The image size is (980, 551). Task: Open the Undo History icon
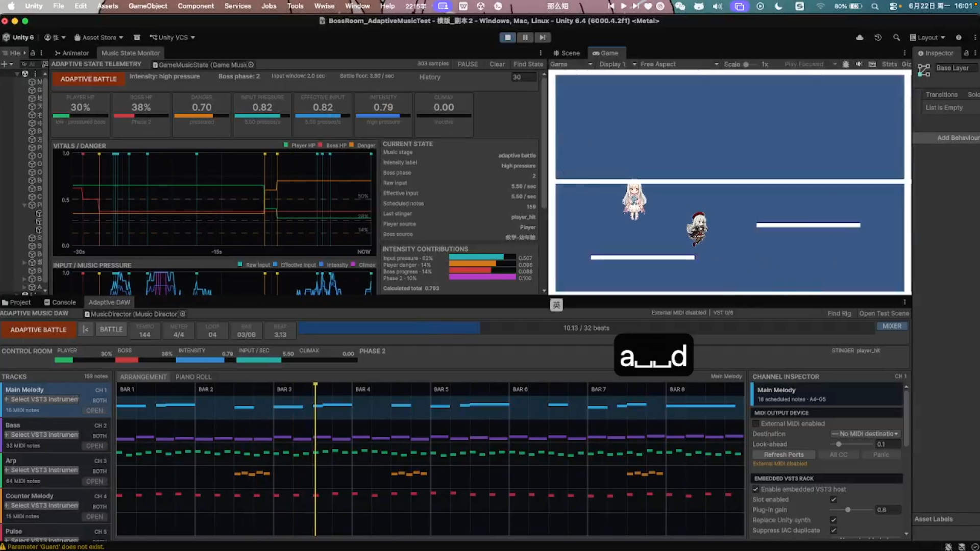tap(878, 37)
